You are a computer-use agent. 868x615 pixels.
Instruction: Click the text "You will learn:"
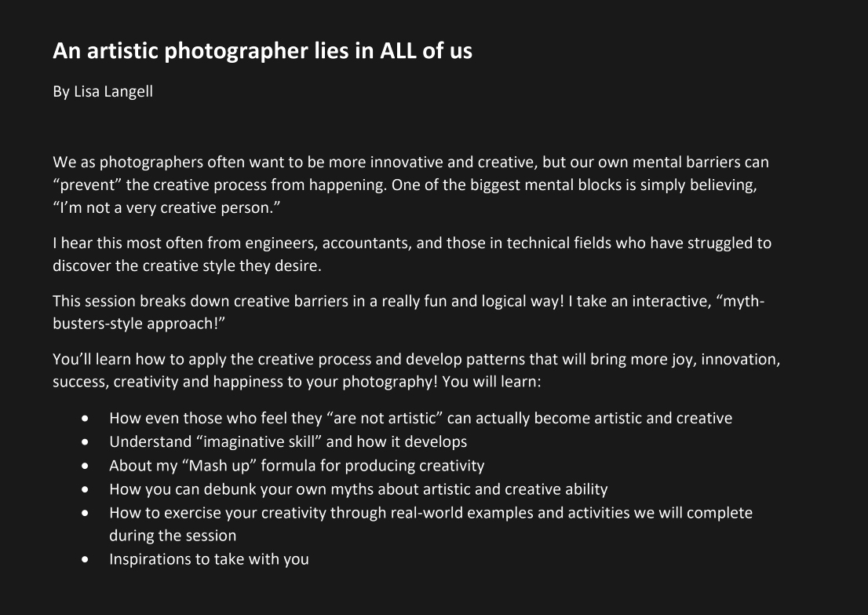[x=491, y=382]
